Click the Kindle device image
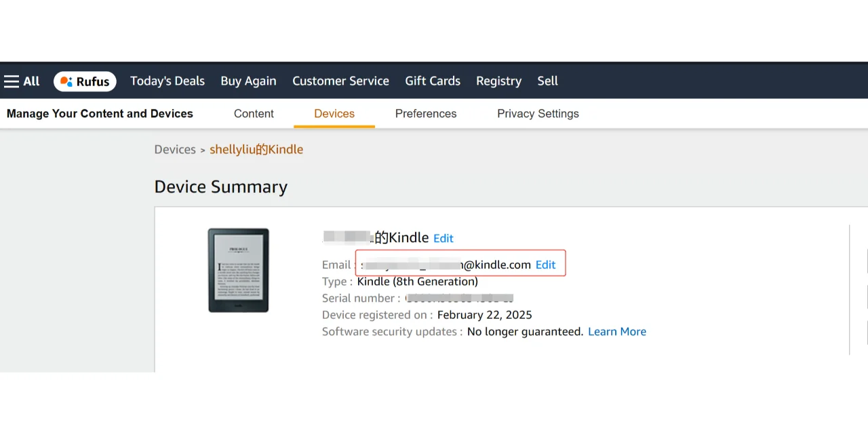The width and height of the screenshot is (868, 434). point(238,270)
